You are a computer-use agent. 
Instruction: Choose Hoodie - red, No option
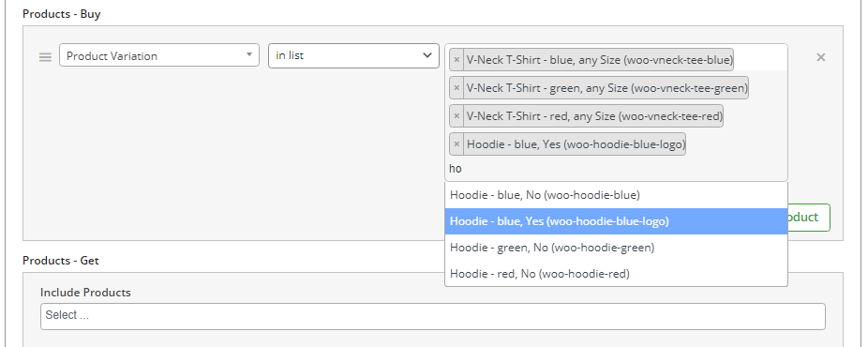[616, 274]
